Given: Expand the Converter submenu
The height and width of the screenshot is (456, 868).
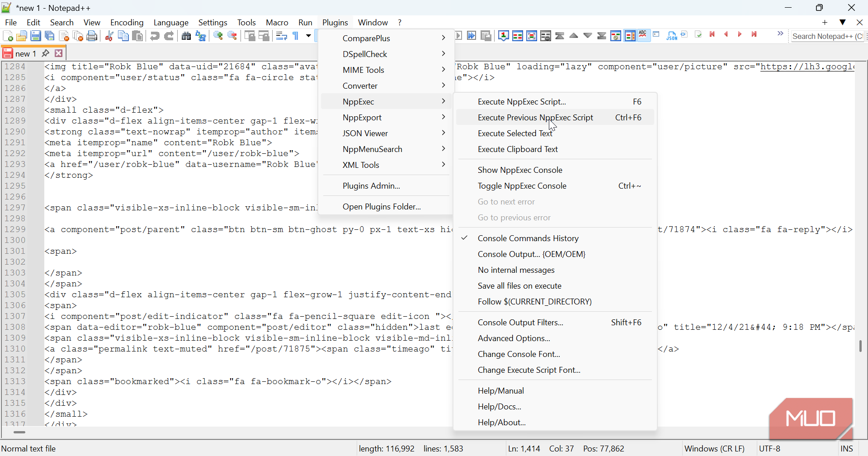Looking at the screenshot, I should click(x=386, y=86).
